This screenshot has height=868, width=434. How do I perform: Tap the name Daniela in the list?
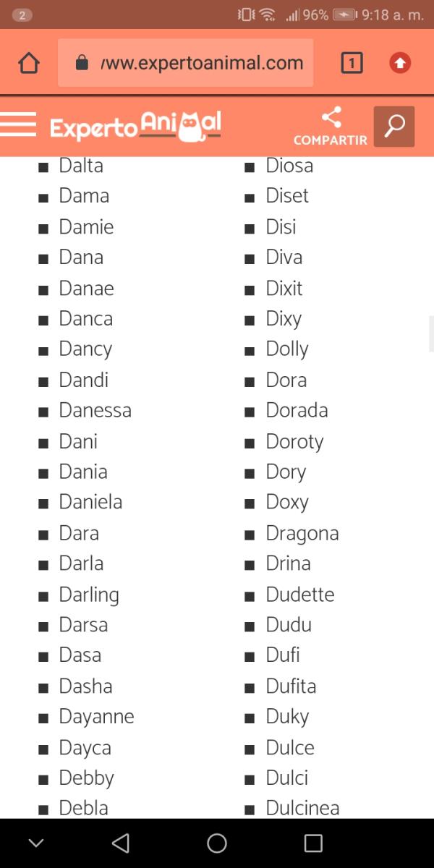pyautogui.click(x=90, y=502)
